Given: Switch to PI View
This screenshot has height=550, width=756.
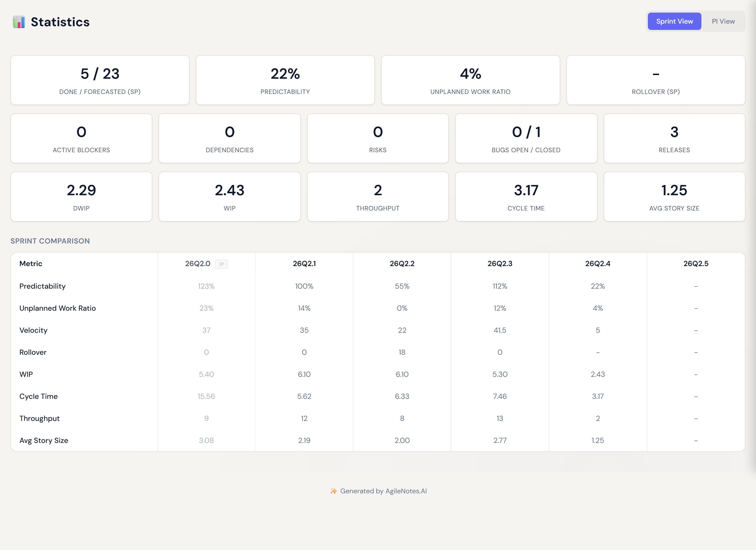Looking at the screenshot, I should click(x=723, y=21).
